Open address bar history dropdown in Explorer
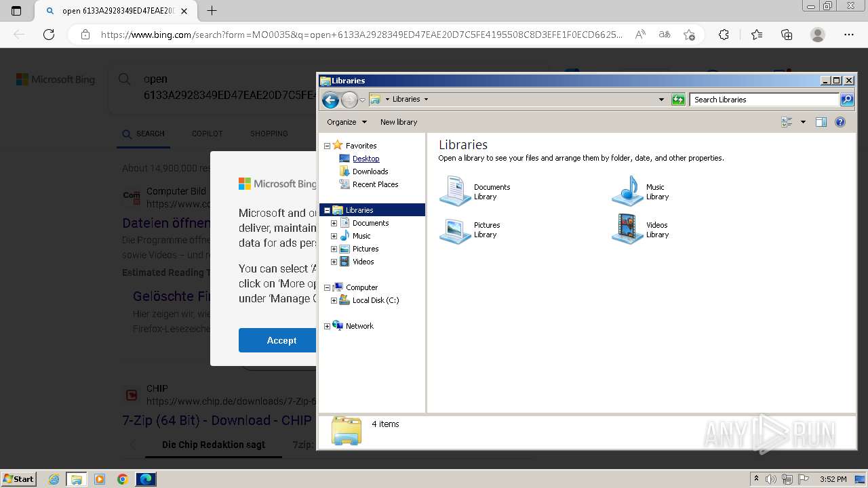868x488 pixels. (x=661, y=100)
